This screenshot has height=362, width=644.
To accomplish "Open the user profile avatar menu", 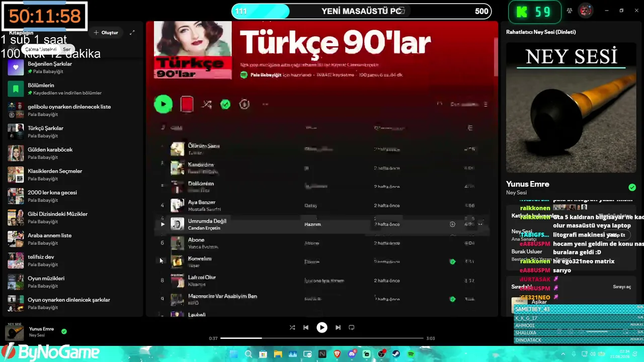I will point(585,11).
